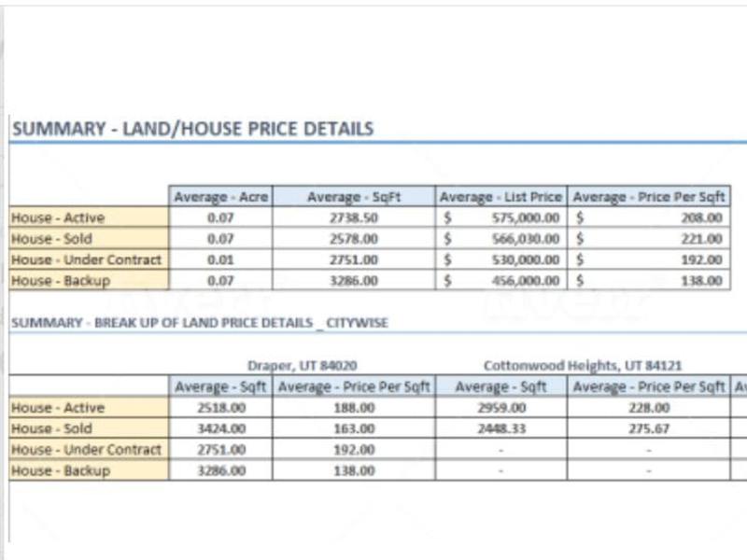Click the 2448.33 Cottonwood sold sqft cell
This screenshot has height=560, width=747.
click(x=501, y=428)
